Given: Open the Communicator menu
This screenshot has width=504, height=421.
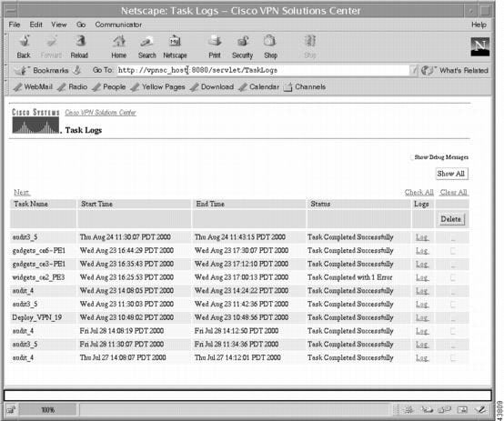Looking at the screenshot, I should click(118, 25).
